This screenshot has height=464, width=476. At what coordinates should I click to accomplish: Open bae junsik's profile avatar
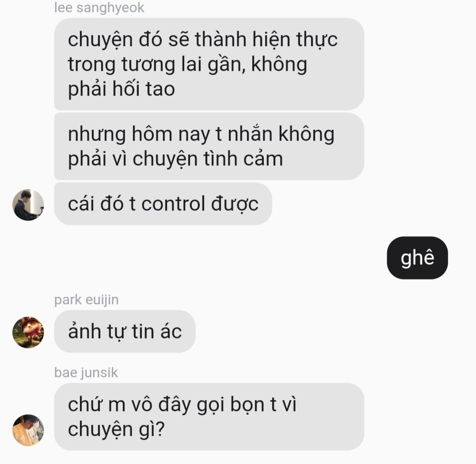[28, 430]
